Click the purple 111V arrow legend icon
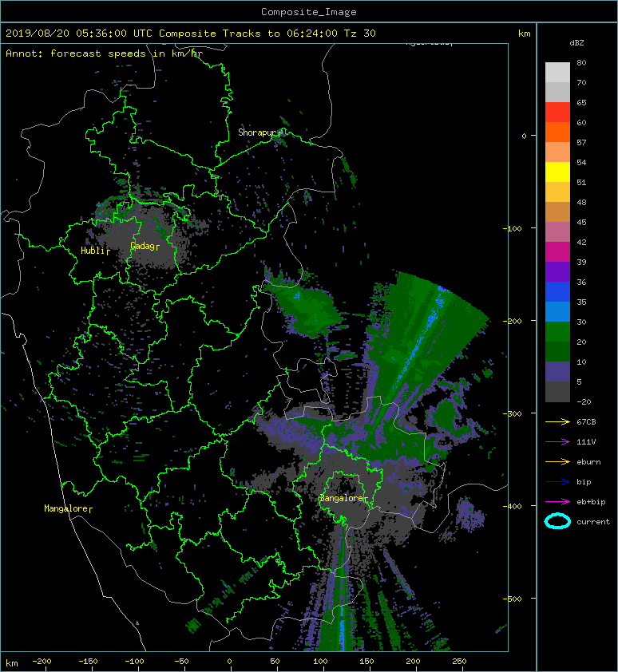The width and height of the screenshot is (618, 672). point(557,442)
